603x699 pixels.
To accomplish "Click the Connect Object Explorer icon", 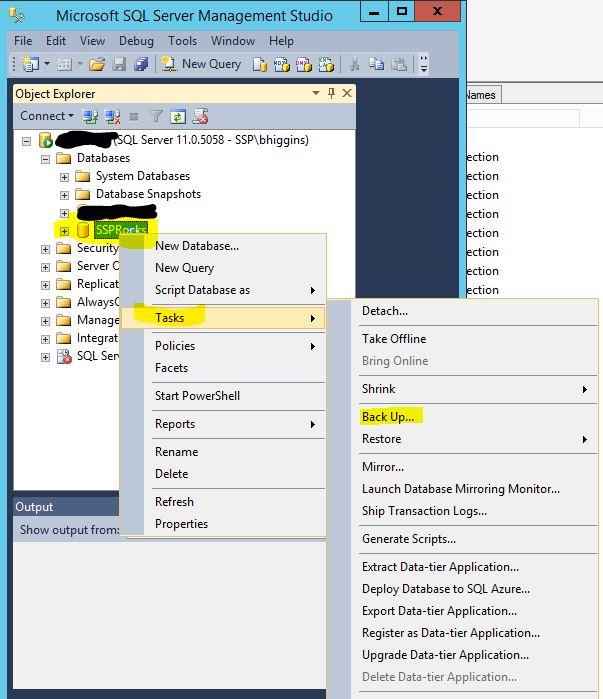I will pyautogui.click(x=90, y=117).
